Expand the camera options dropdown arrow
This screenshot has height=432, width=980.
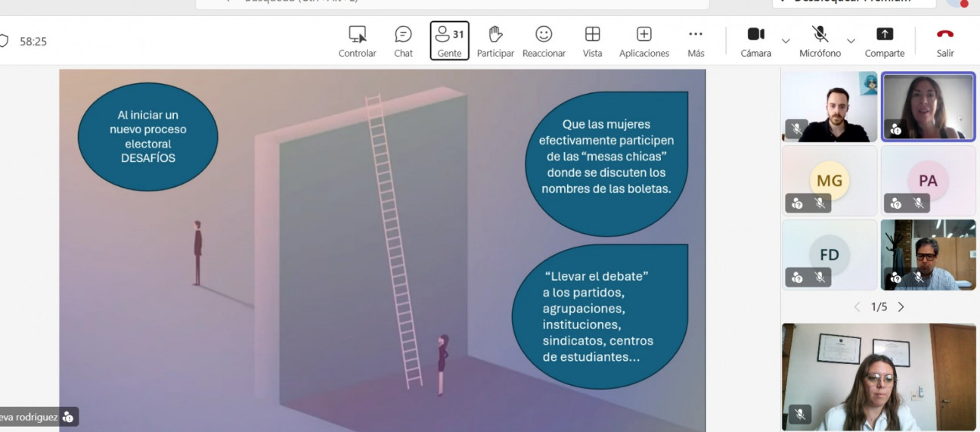pyautogui.click(x=786, y=41)
